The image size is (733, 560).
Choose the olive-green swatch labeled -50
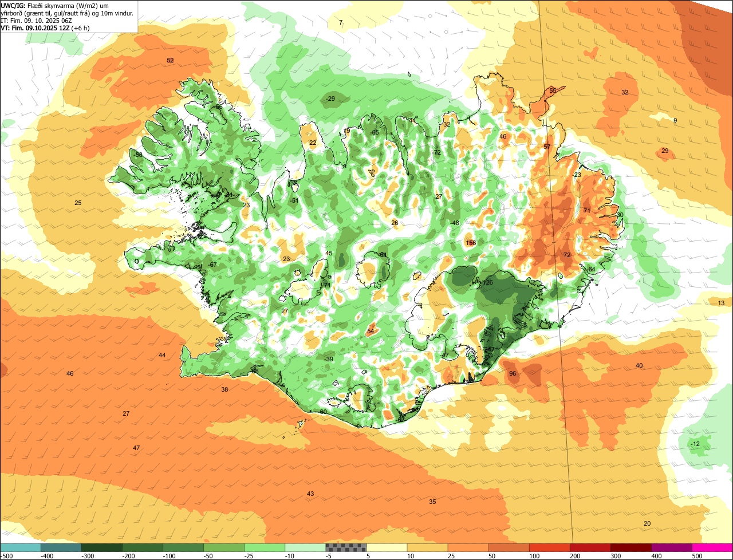(223, 547)
